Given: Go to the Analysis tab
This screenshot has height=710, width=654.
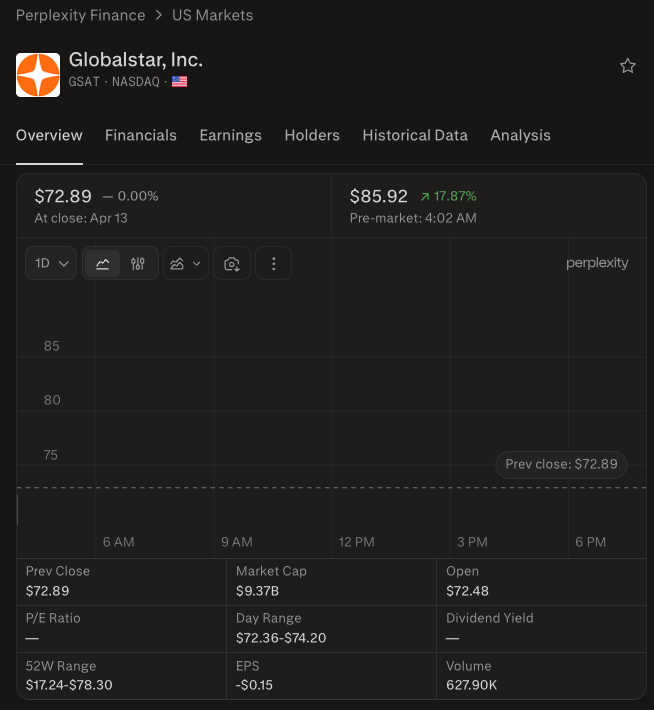Looking at the screenshot, I should coord(520,135).
